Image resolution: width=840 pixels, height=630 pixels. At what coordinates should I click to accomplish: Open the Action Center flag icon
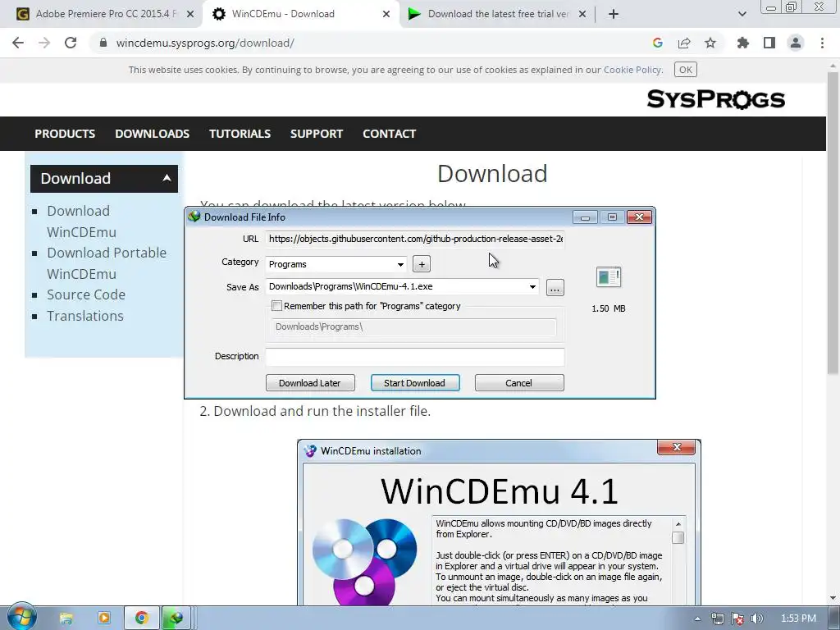(x=737, y=619)
